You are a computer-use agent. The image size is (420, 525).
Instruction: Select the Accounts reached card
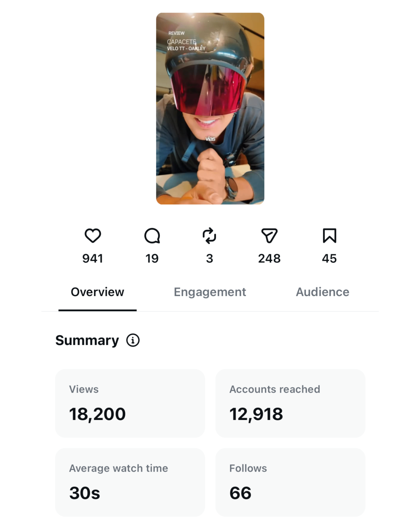click(x=290, y=403)
